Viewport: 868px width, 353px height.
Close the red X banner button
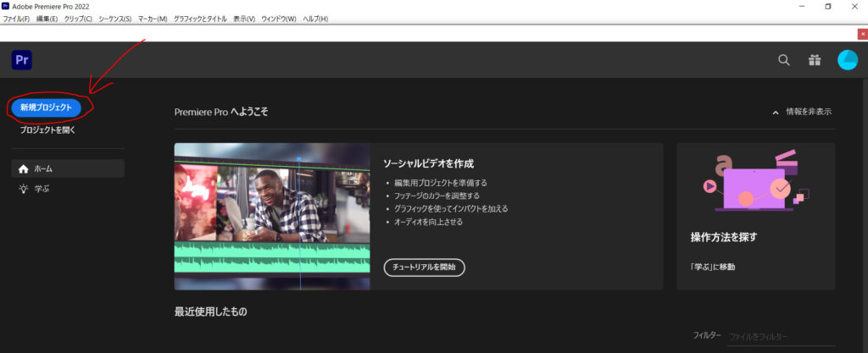pyautogui.click(x=862, y=34)
